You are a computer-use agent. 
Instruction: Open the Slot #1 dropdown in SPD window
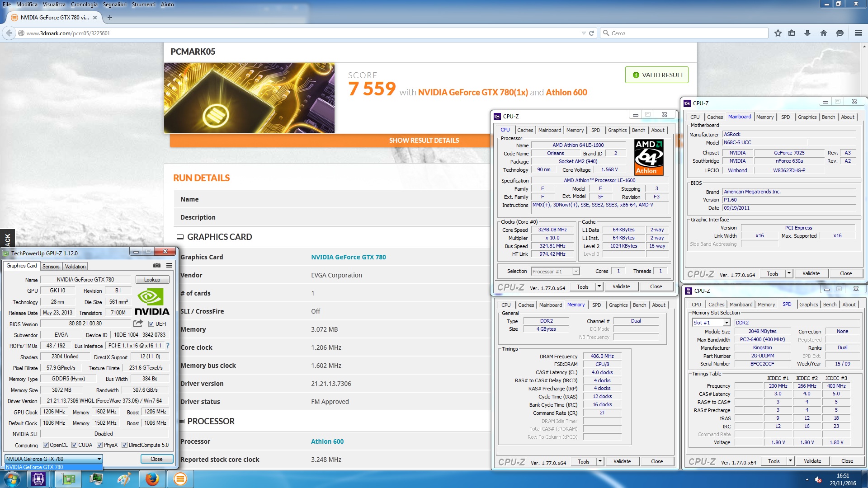[x=711, y=323]
